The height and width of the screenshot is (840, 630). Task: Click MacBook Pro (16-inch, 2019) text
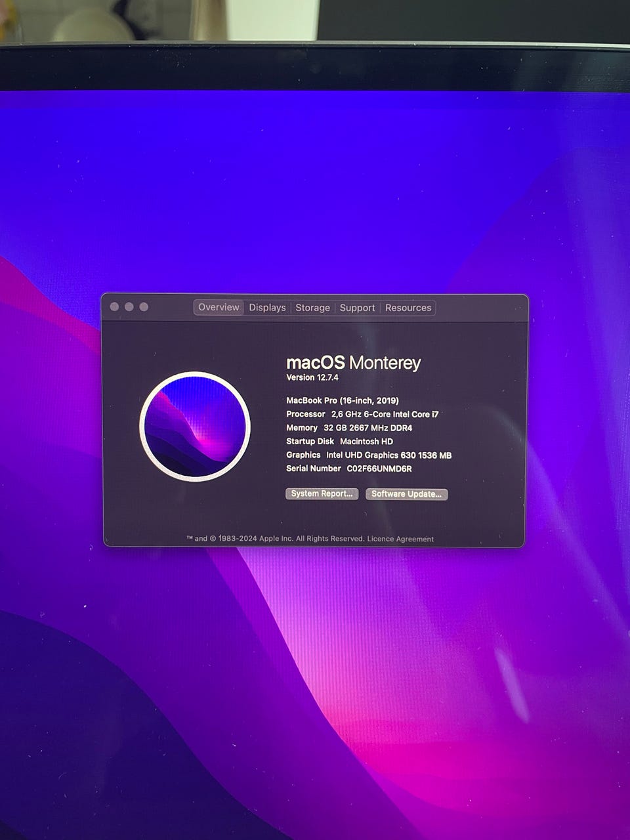(x=343, y=400)
